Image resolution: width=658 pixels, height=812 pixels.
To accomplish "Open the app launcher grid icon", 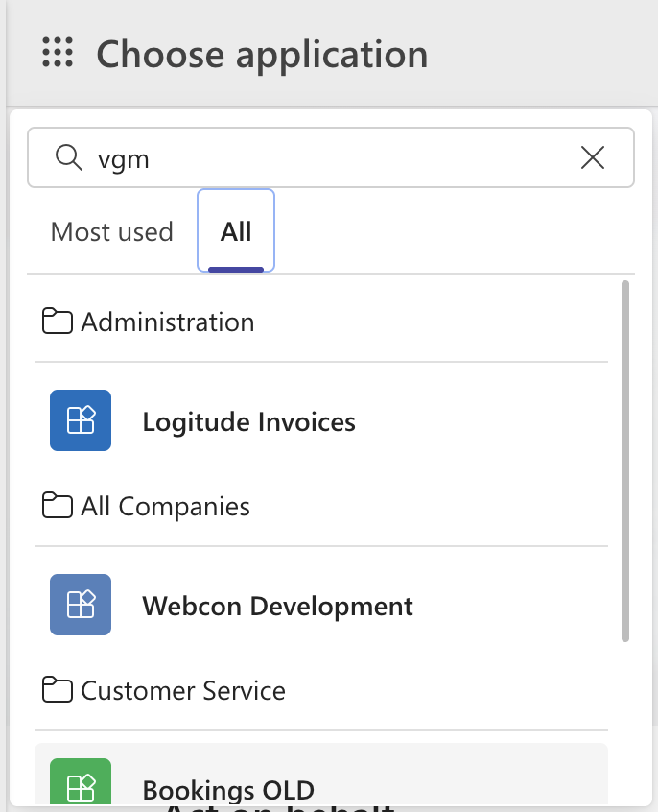I will [x=58, y=53].
